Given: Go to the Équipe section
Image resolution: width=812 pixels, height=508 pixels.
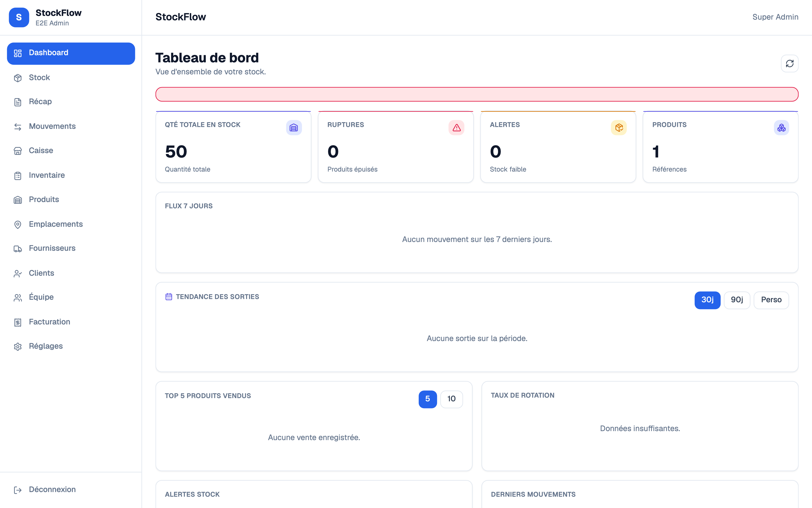Looking at the screenshot, I should 71,297.
